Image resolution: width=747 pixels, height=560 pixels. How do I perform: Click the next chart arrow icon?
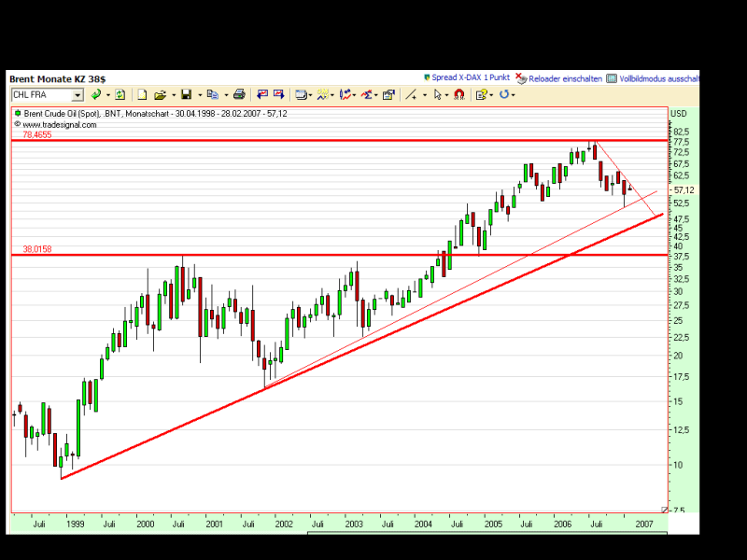tap(278, 95)
